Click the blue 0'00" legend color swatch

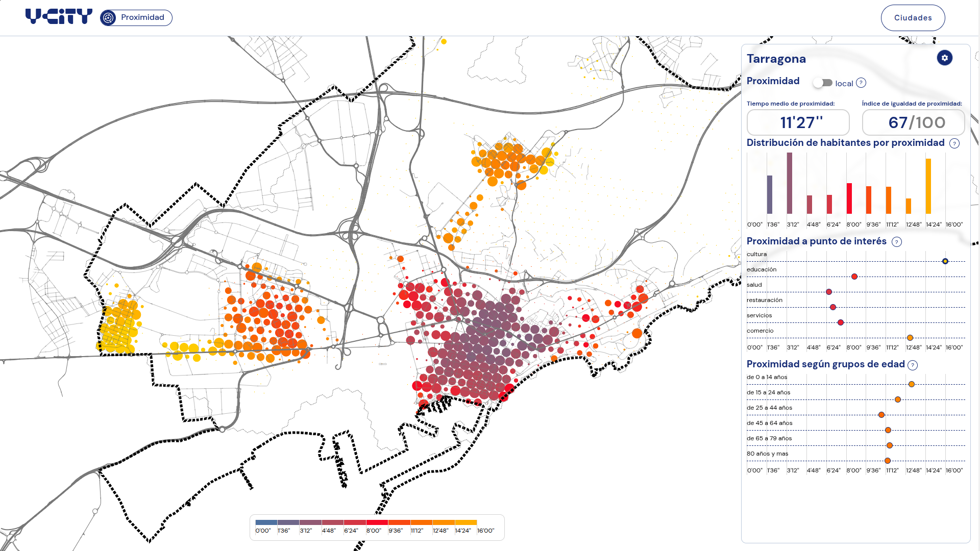pos(266,522)
